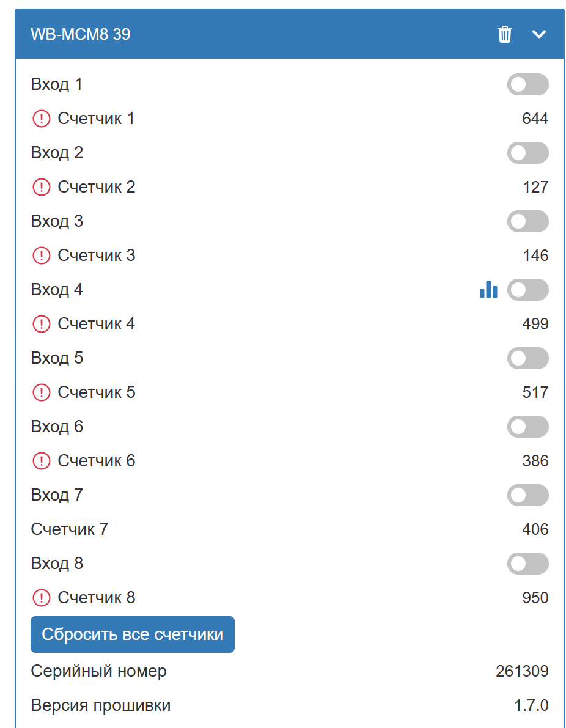Click the firmware version value 1.7.0
The width and height of the screenshot is (566, 728).
coord(531,705)
